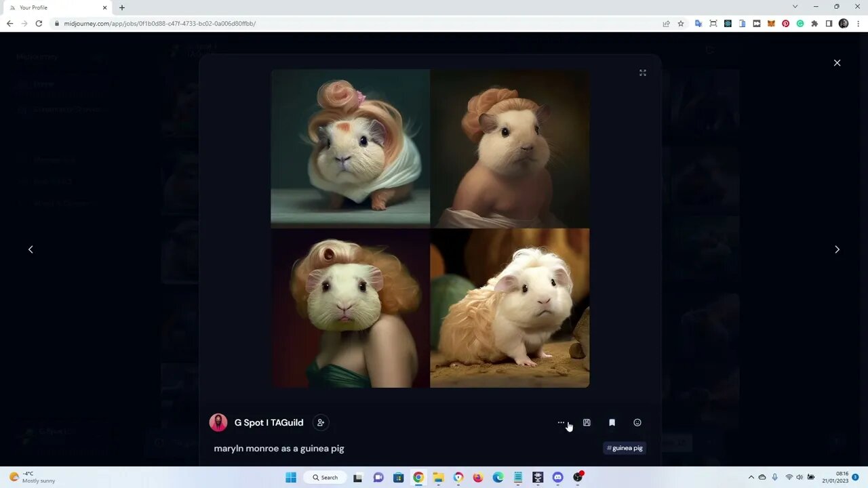
Task: Close the image lightbox overlay
Action: 837,62
